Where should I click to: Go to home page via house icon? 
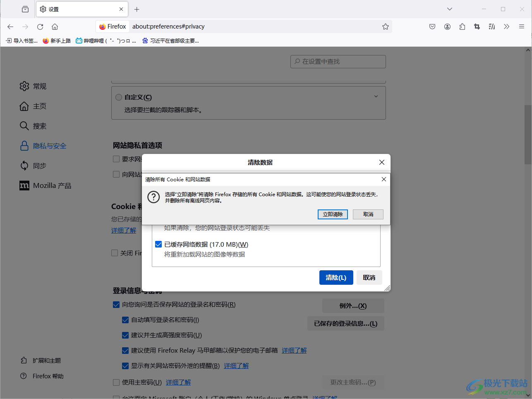point(55,26)
